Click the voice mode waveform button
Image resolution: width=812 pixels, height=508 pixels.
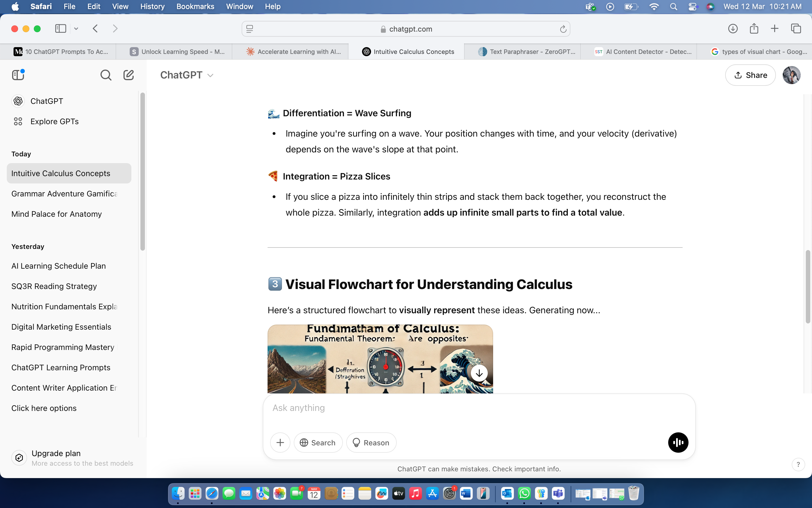[678, 443]
